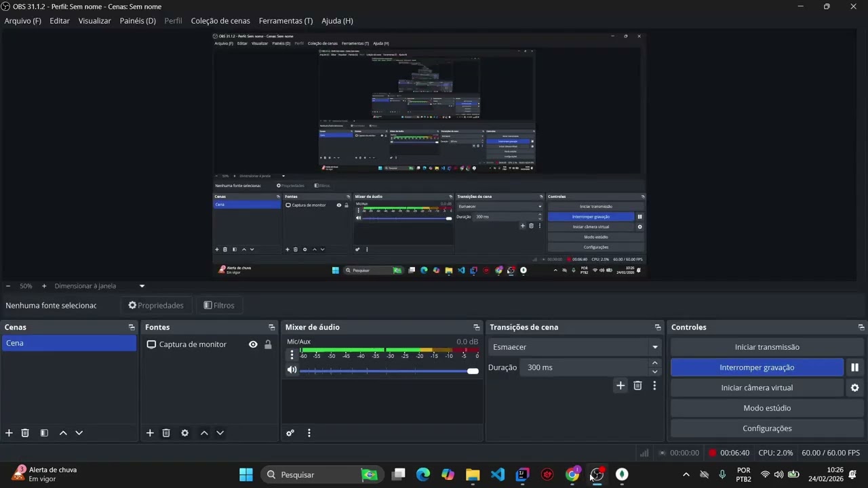868x488 pixels.
Task: Add a new scene with plus icon
Action: tap(9, 433)
